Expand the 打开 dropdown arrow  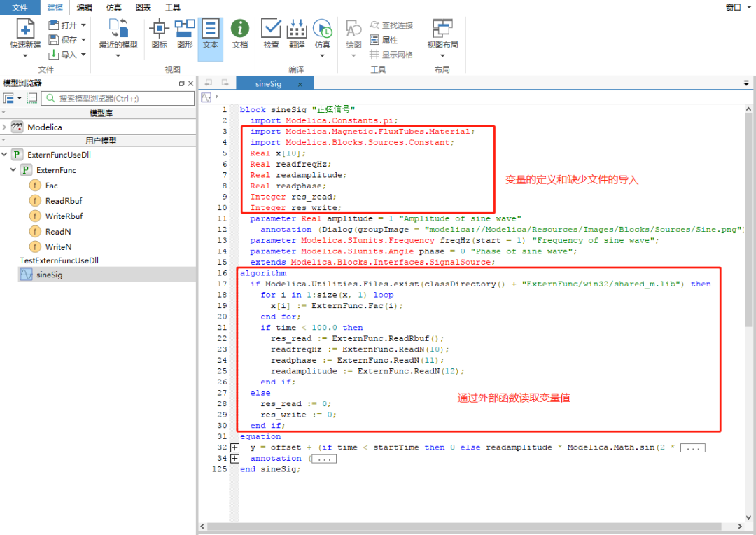point(83,25)
